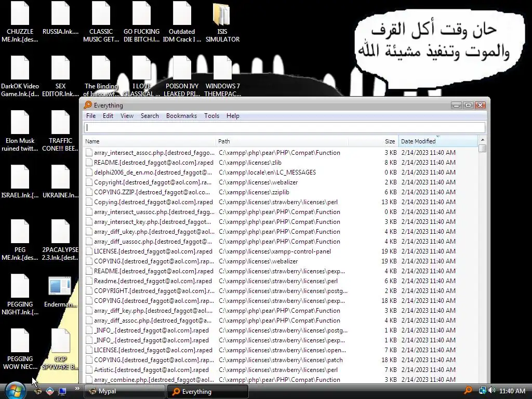Click the Show Desktop quick launch icon
532x399 pixels.
[62, 391]
